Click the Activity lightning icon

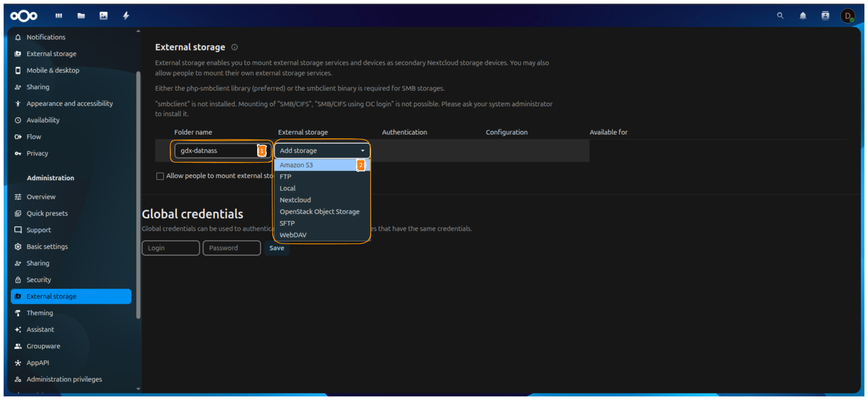click(x=126, y=16)
